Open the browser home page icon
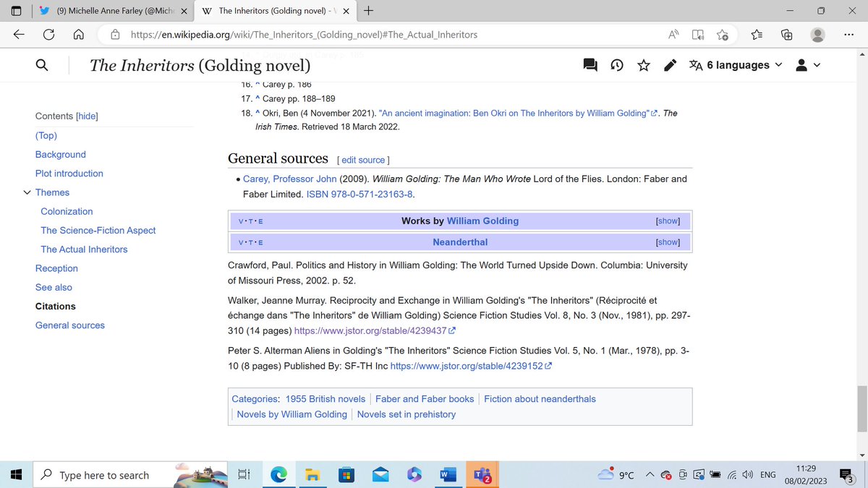The width and height of the screenshot is (868, 488). pos(80,35)
